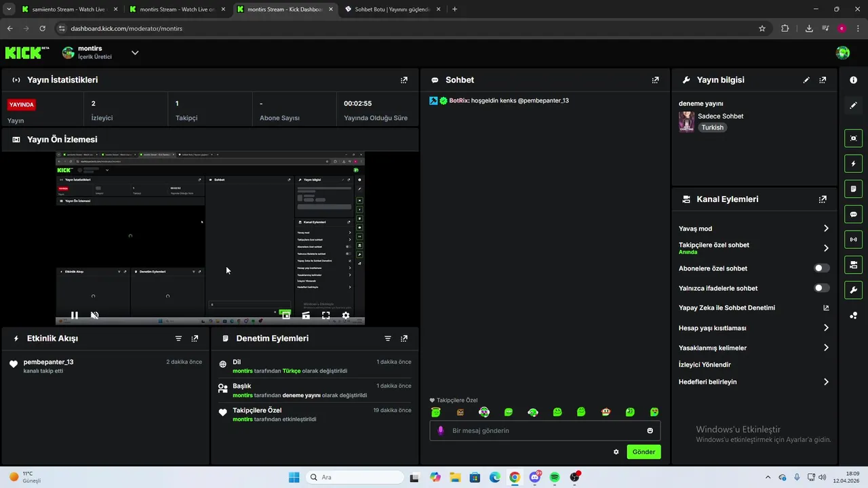Toggle Abonelere özel sohbet switch

(x=821, y=268)
